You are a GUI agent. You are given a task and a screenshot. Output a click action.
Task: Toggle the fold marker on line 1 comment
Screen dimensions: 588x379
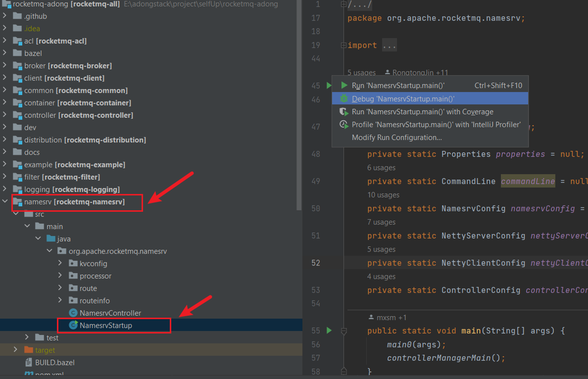343,4
